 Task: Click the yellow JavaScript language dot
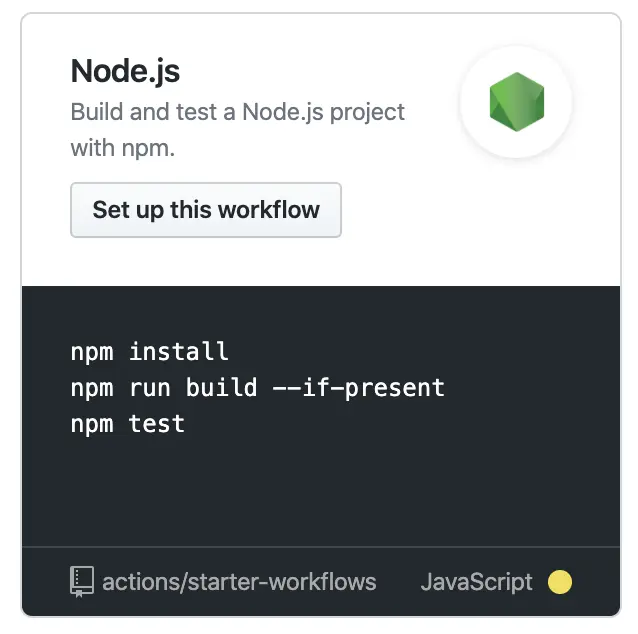(x=559, y=582)
